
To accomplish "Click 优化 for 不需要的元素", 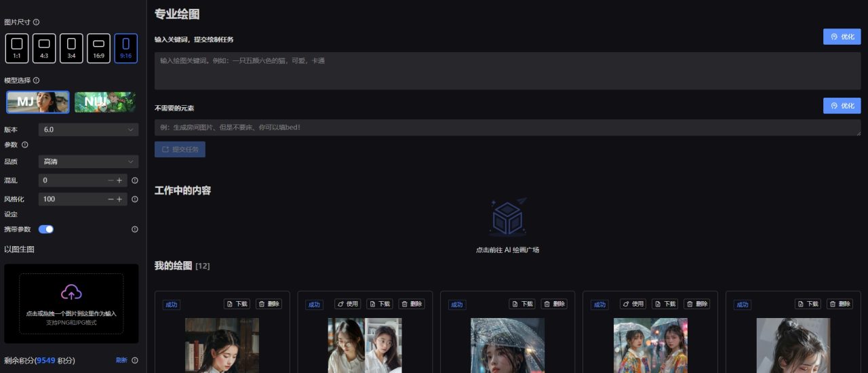I will click(x=842, y=106).
